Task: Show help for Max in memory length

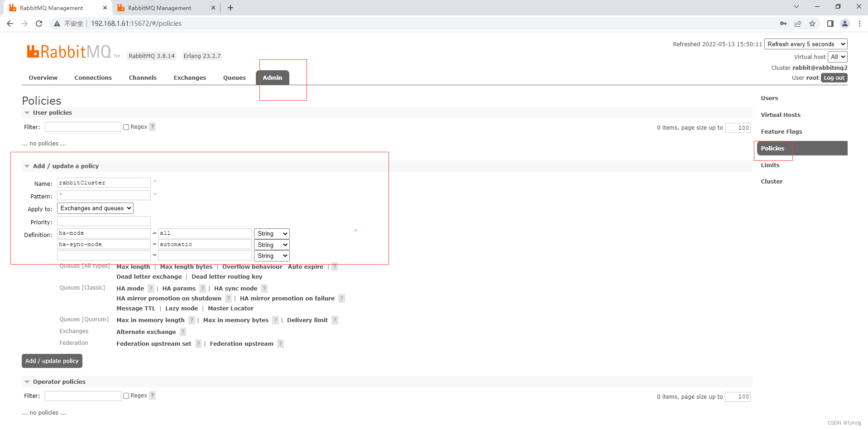Action: (x=192, y=320)
